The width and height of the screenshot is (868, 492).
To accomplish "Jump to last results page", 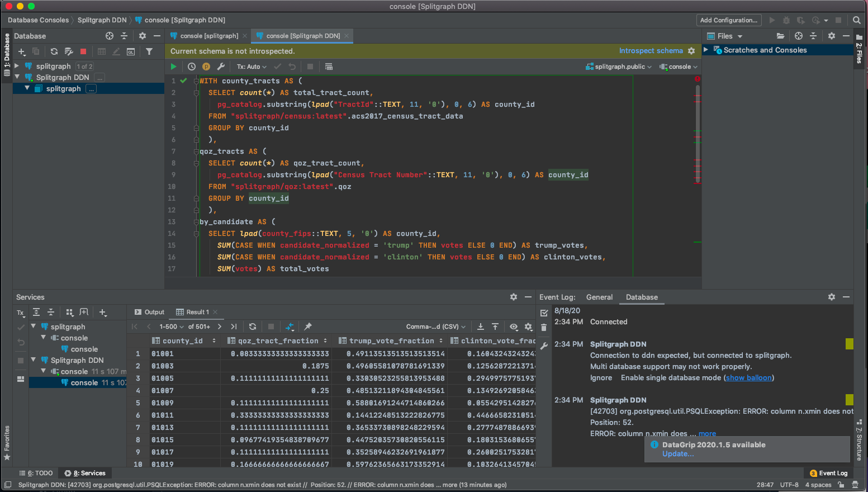I will (x=234, y=327).
